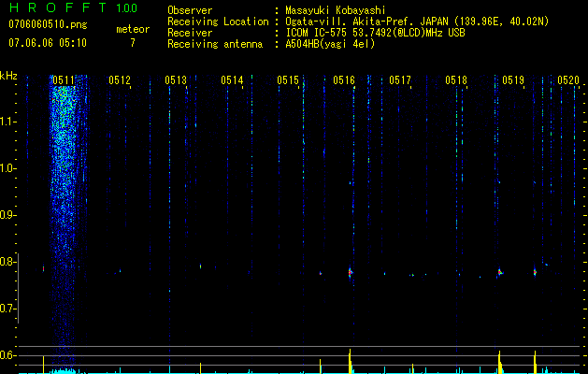The image size is (588, 374).
Task: Click the 0519 time marker
Action: pyautogui.click(x=513, y=80)
